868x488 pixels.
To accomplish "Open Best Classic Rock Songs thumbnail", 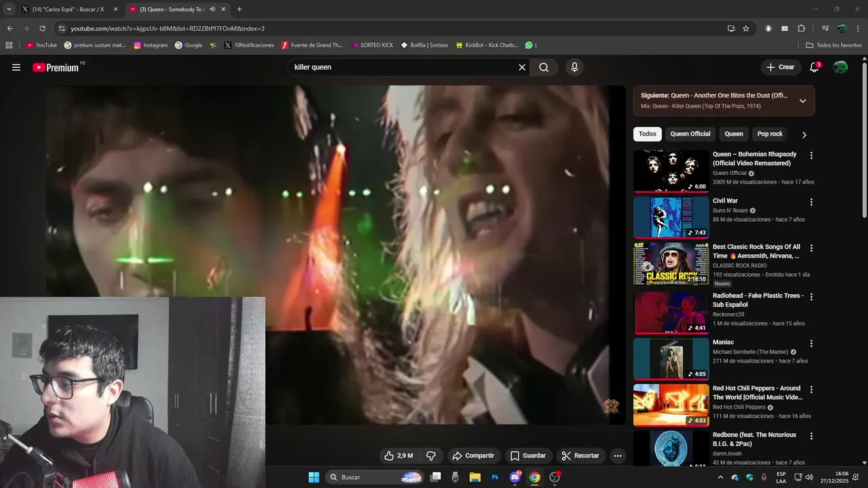I will 671,264.
